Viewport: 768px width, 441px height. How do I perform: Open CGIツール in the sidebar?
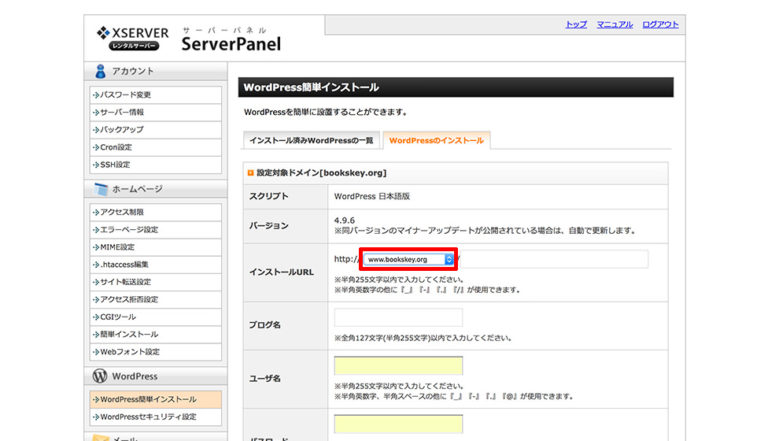(x=156, y=317)
